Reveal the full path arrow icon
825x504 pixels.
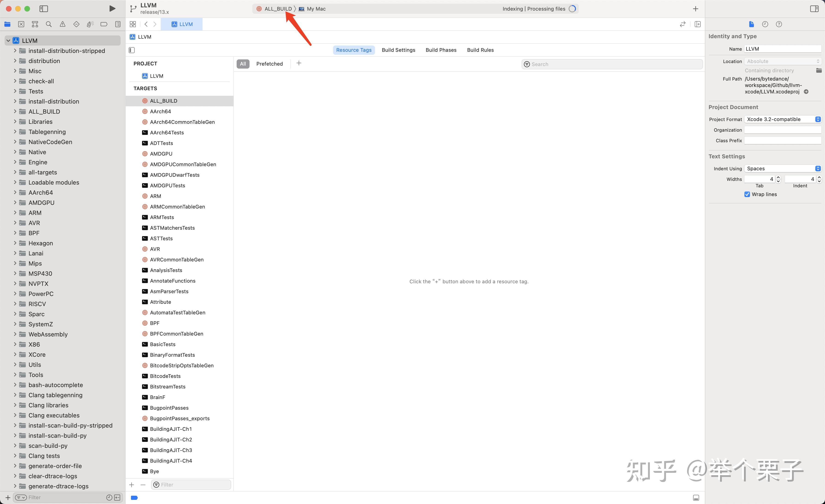point(806,92)
